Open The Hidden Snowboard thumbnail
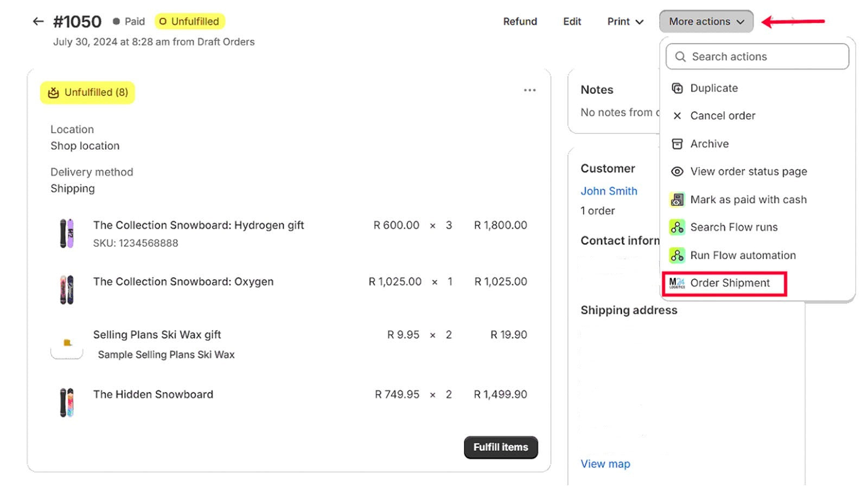The width and height of the screenshot is (868, 488). pos(67,402)
